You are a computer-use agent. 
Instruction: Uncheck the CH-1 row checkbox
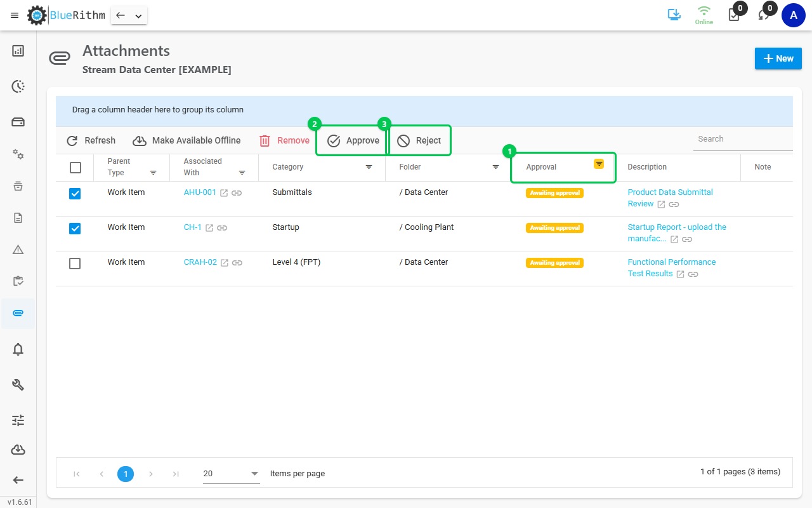point(75,229)
